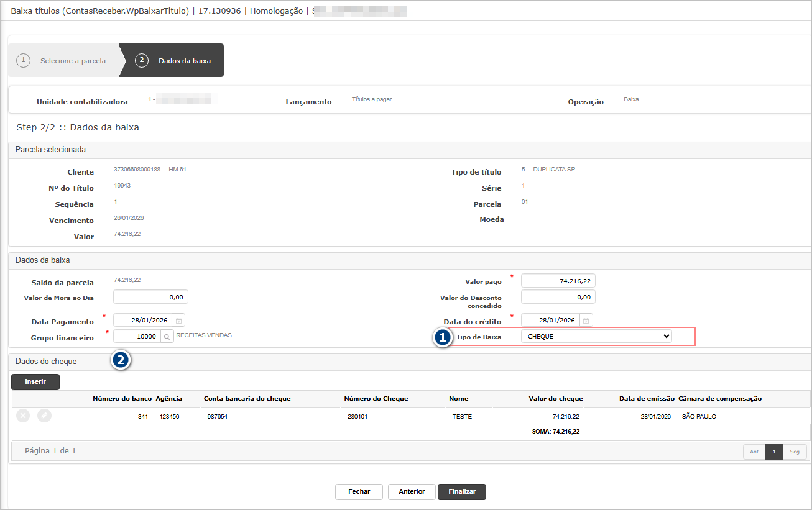Click the Finalizar button
812x510 pixels.
tap(462, 491)
